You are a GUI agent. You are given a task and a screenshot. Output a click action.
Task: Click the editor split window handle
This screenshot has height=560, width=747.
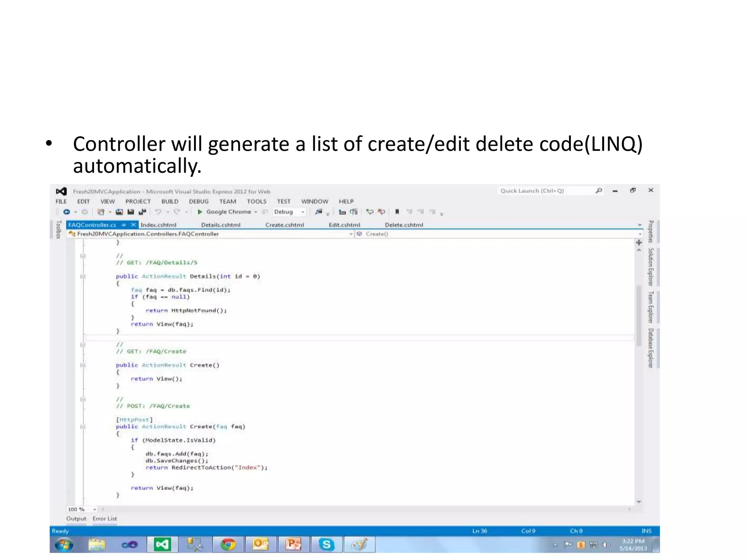point(639,242)
